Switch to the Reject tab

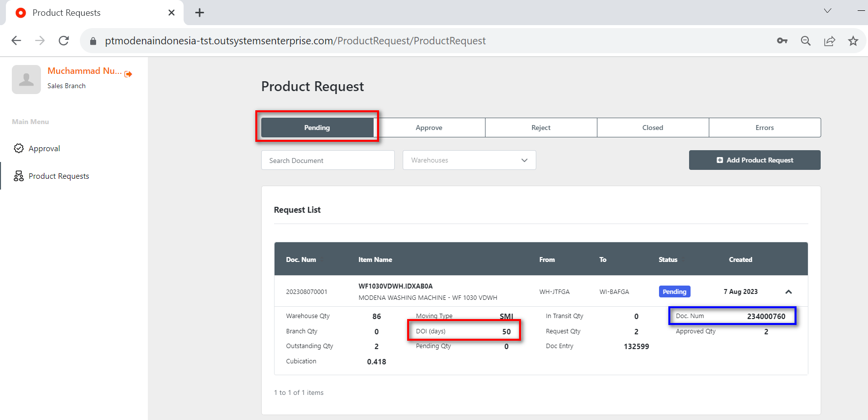[x=541, y=128]
